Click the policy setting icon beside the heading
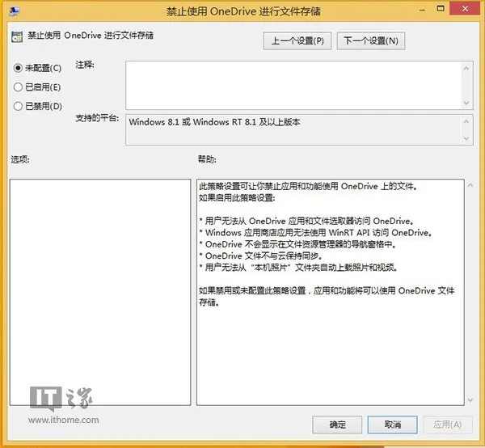This screenshot has width=485, height=448. tap(17, 36)
